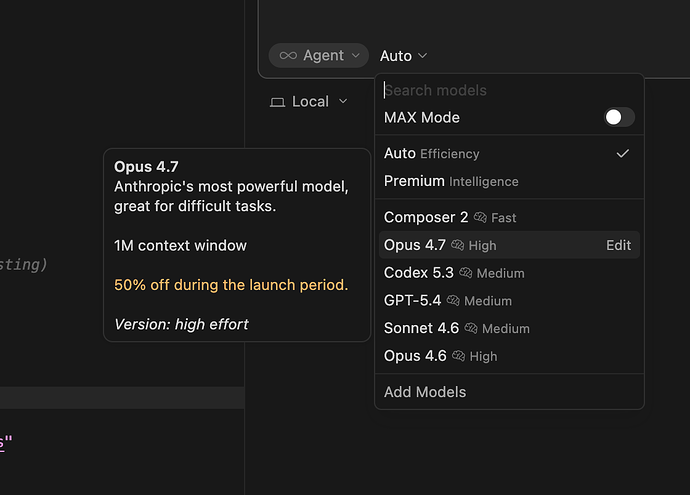Select the Auto Efficiency option
This screenshot has height=495, width=690.
509,154
